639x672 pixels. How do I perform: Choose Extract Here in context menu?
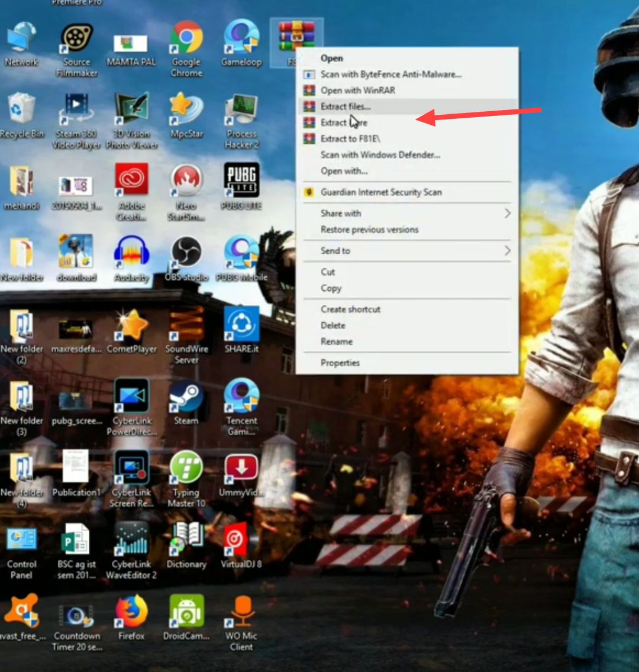point(406,122)
